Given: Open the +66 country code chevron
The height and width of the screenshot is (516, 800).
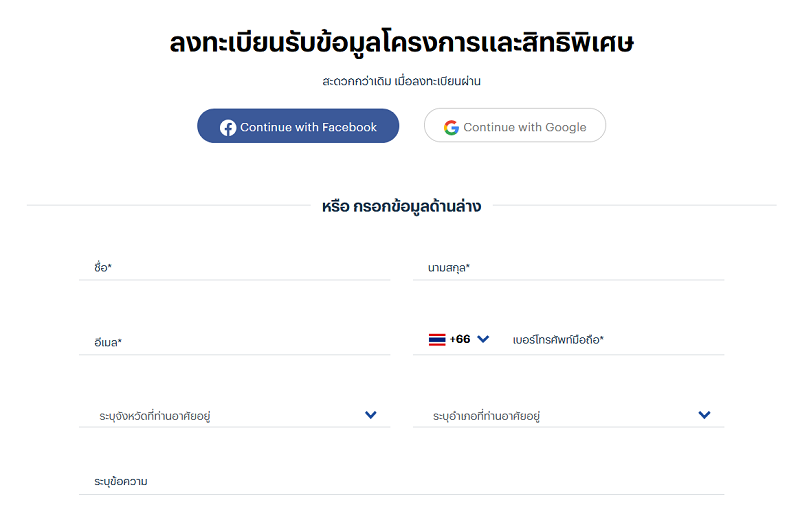Looking at the screenshot, I should (483, 339).
